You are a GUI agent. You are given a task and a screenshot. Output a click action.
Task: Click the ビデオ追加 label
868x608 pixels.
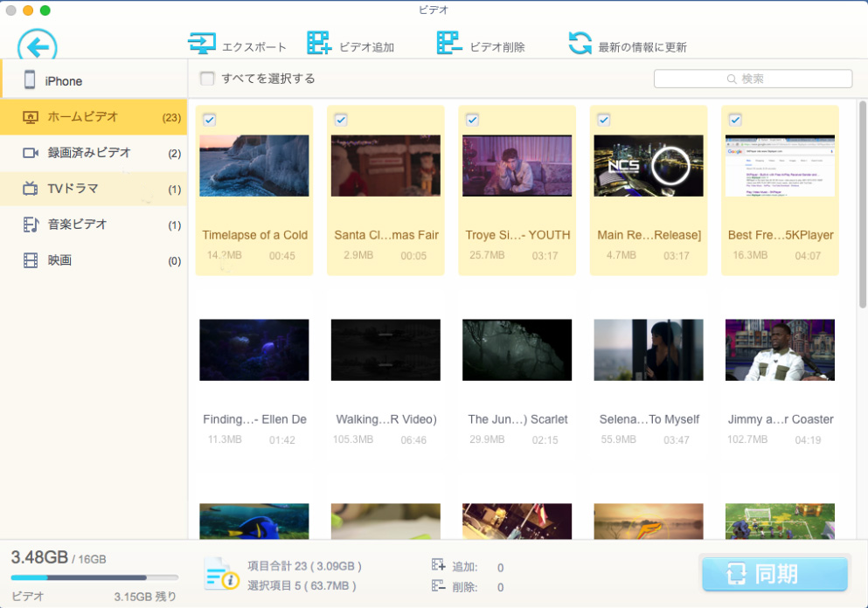pos(366,47)
